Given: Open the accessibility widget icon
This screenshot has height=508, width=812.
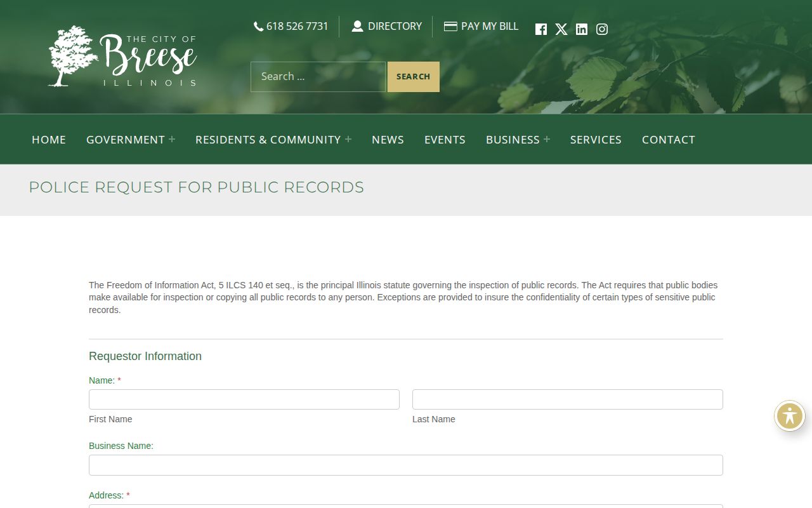Looking at the screenshot, I should pyautogui.click(x=790, y=417).
